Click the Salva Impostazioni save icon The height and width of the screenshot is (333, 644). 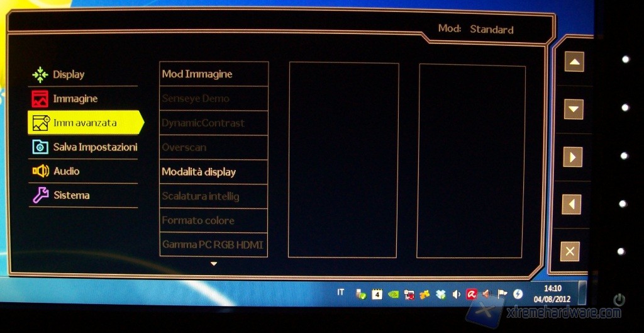(x=40, y=147)
